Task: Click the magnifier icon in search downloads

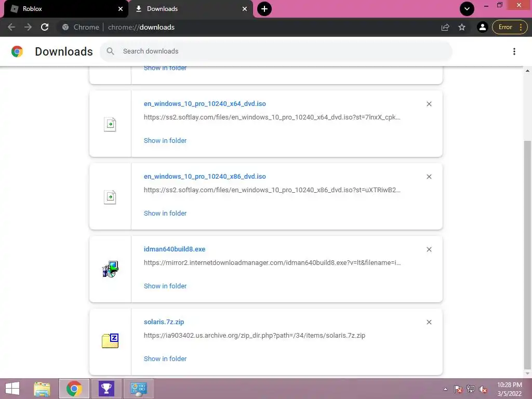Action: click(110, 51)
